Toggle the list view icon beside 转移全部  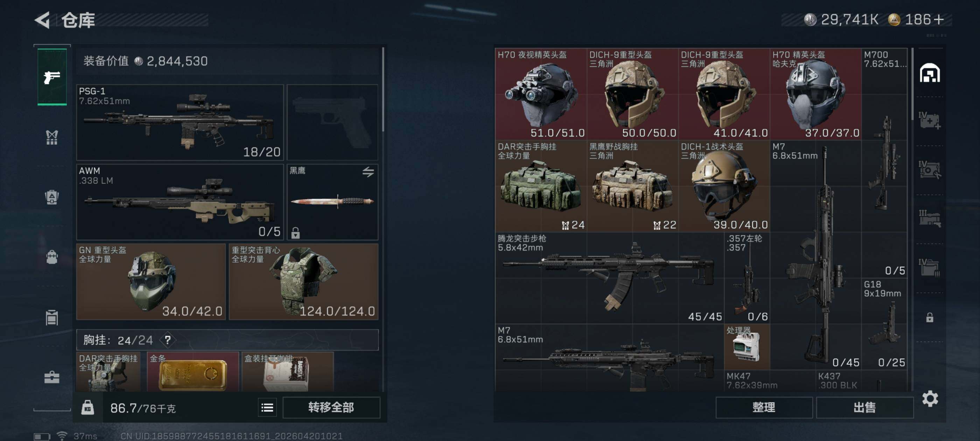267,407
